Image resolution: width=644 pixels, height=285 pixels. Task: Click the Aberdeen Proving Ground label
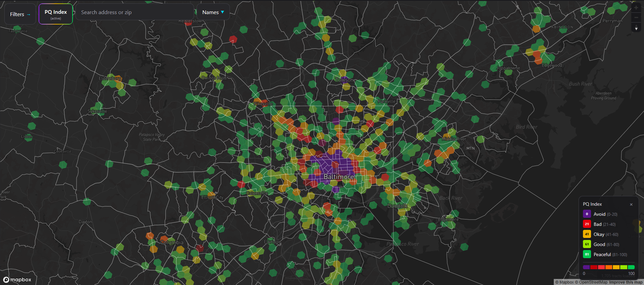click(603, 96)
